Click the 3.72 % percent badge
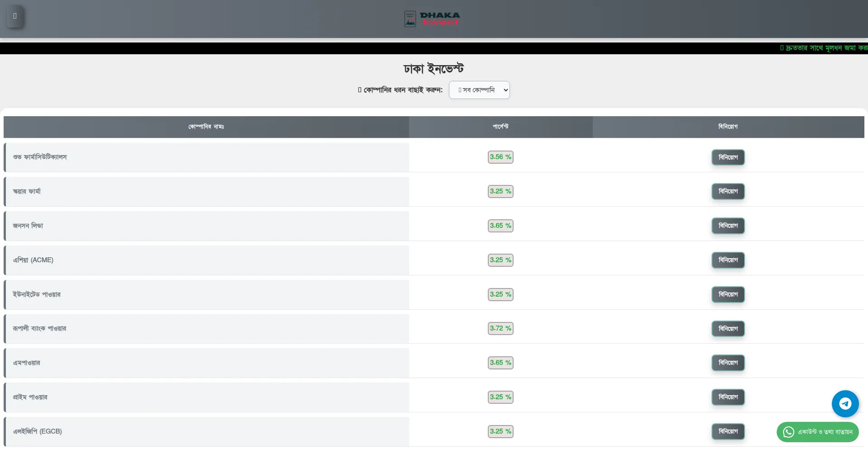868x449 pixels. [500, 328]
